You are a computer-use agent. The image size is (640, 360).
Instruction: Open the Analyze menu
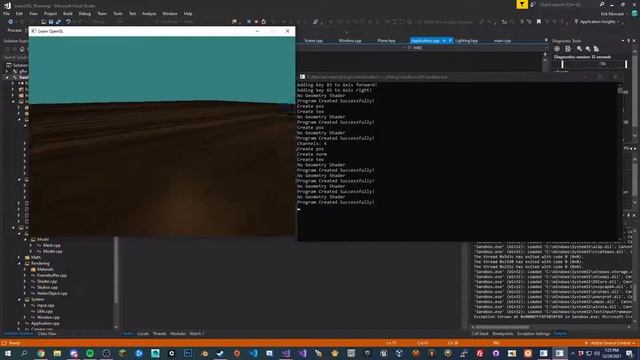pyautogui.click(x=149, y=13)
